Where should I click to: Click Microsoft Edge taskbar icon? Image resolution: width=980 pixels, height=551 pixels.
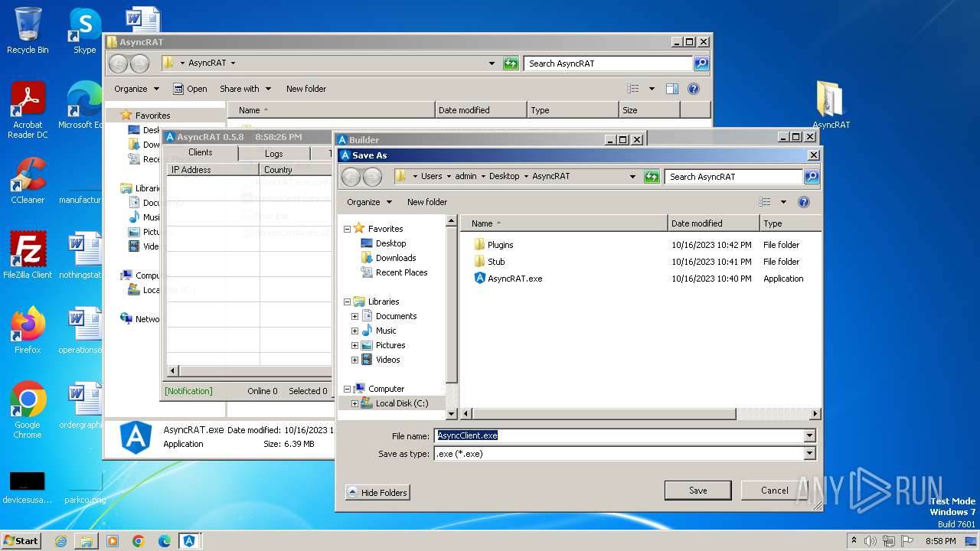click(165, 541)
